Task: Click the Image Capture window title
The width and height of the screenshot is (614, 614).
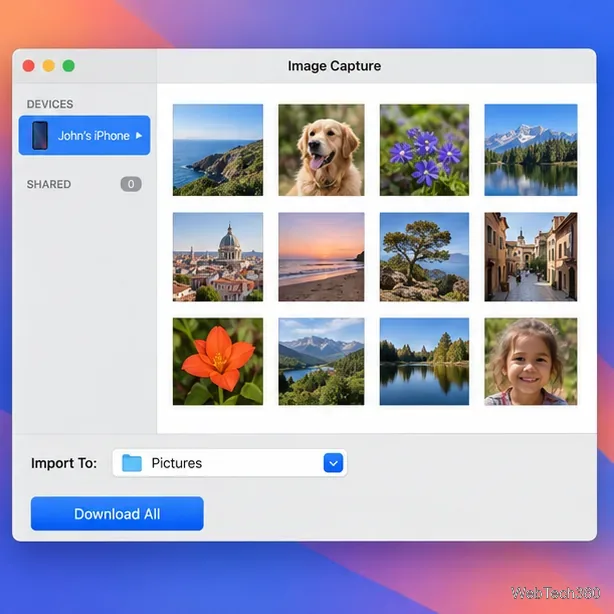Action: (334, 66)
